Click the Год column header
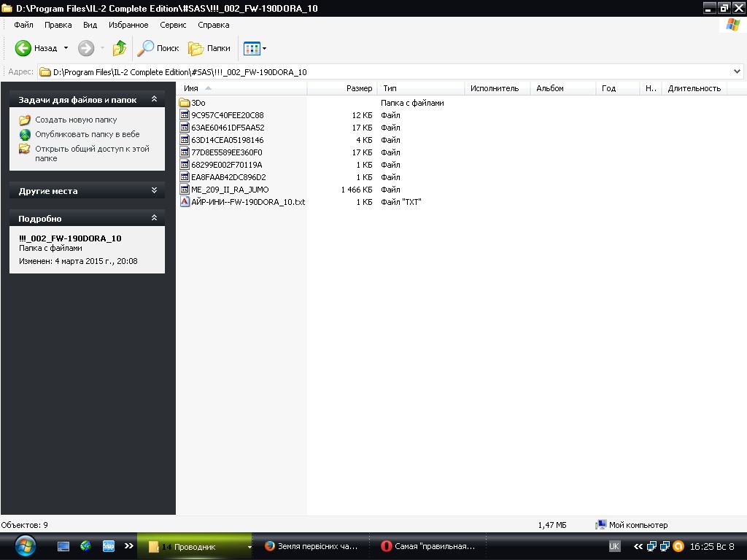Viewport: 747px width, 560px height. click(617, 88)
